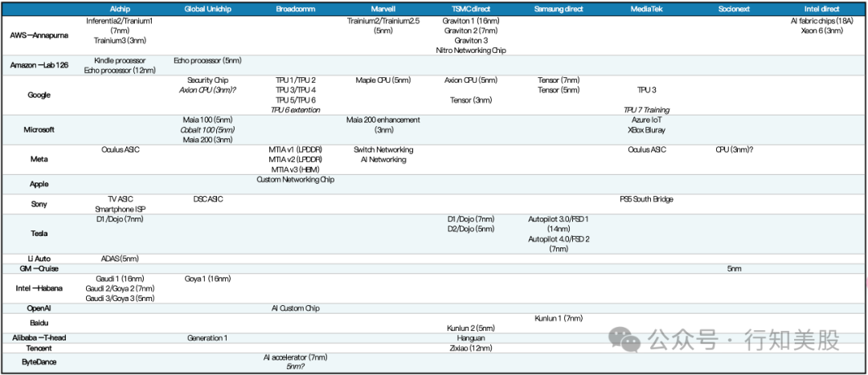Click the Kunlun 1 (7nm) cell

559,319
